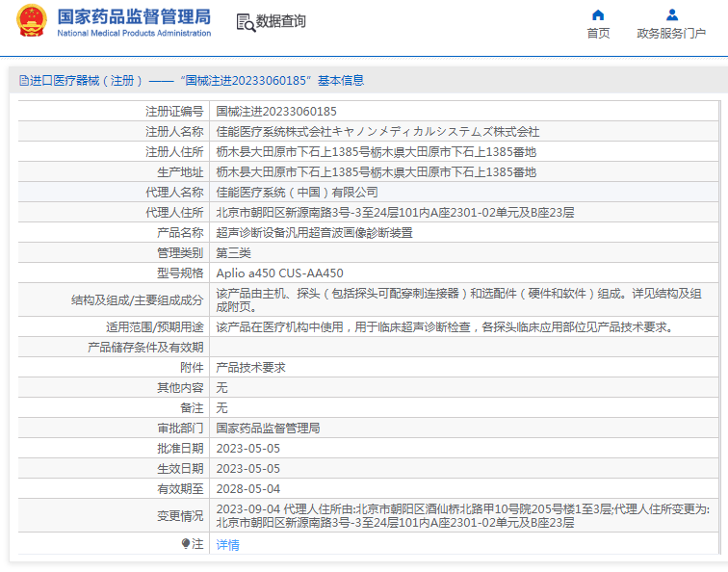Image resolution: width=728 pixels, height=572 pixels.
Task: Select the 产品技术要求 attachment value
Action: pyautogui.click(x=250, y=368)
